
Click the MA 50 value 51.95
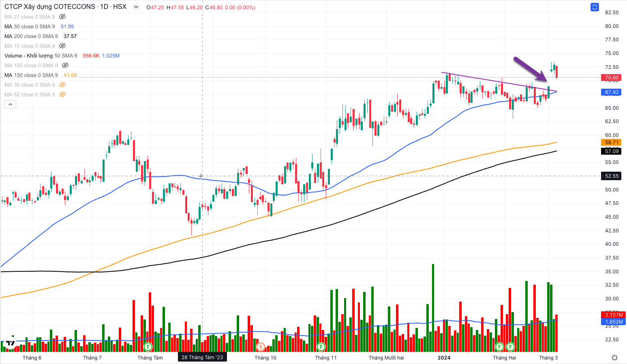point(67,27)
